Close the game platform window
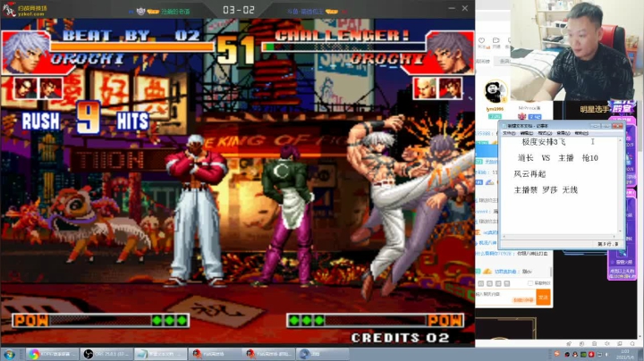 click(x=465, y=8)
